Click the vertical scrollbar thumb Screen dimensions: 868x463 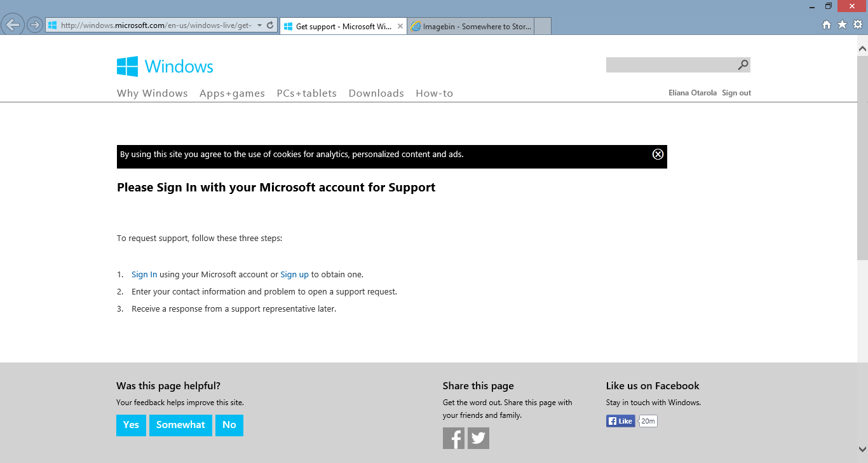click(862, 158)
